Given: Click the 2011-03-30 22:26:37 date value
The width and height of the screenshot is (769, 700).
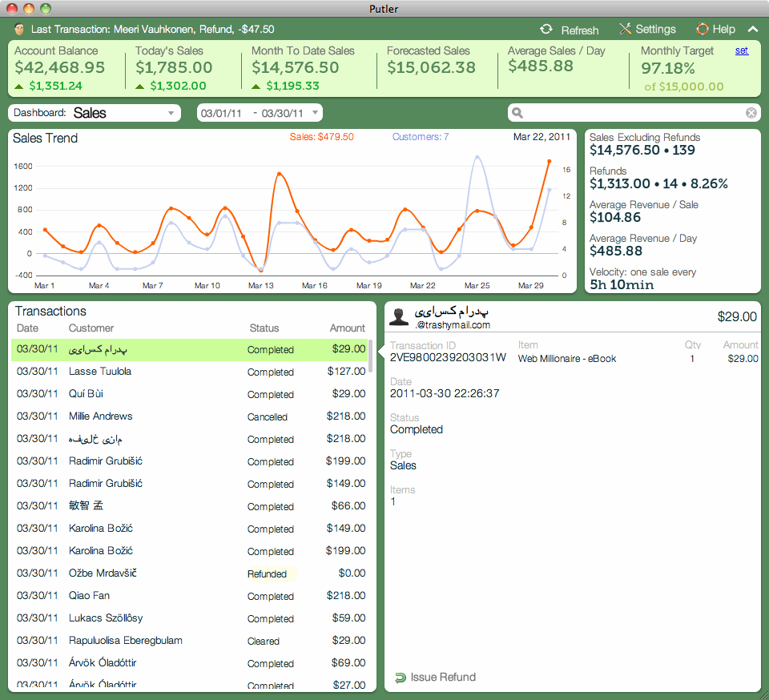Looking at the screenshot, I should [x=445, y=393].
